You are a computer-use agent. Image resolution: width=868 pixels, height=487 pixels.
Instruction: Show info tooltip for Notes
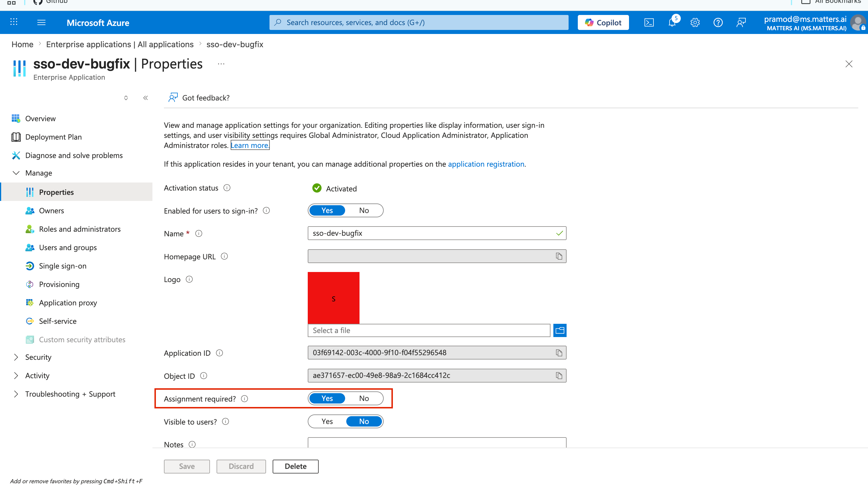coord(192,444)
